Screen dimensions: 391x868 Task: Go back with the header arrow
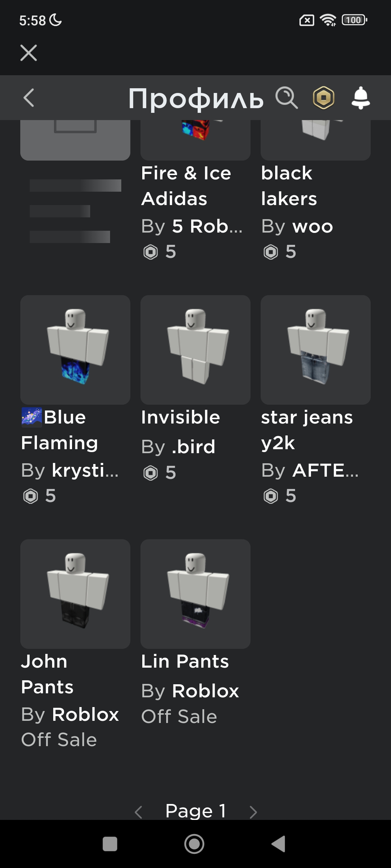(x=29, y=98)
